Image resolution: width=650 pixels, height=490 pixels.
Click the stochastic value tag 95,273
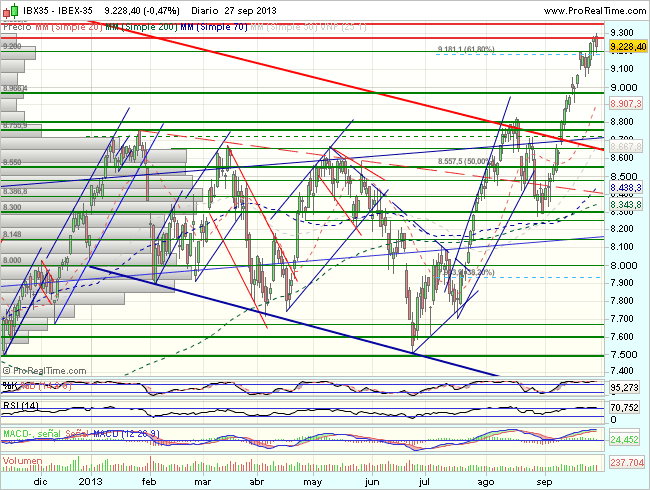[x=627, y=386]
